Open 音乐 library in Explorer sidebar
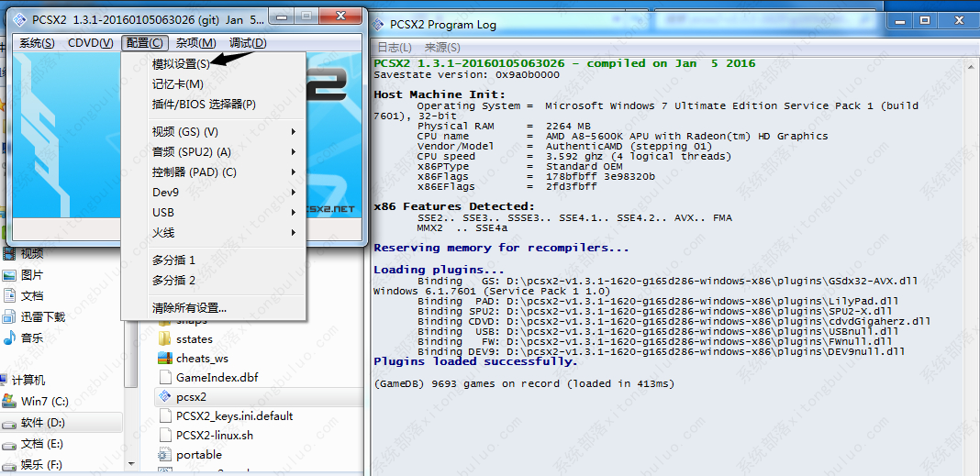 [32, 338]
